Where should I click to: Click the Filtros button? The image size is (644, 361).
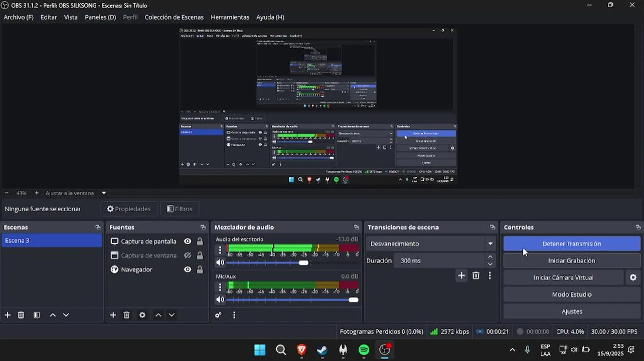pyautogui.click(x=180, y=209)
